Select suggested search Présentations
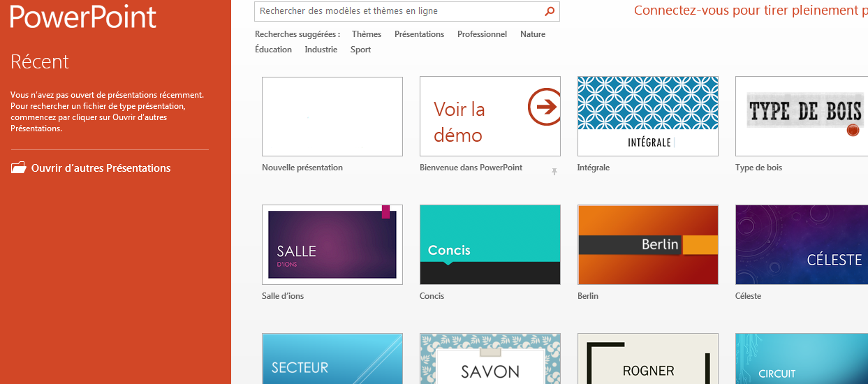The height and width of the screenshot is (384, 868). click(x=419, y=34)
